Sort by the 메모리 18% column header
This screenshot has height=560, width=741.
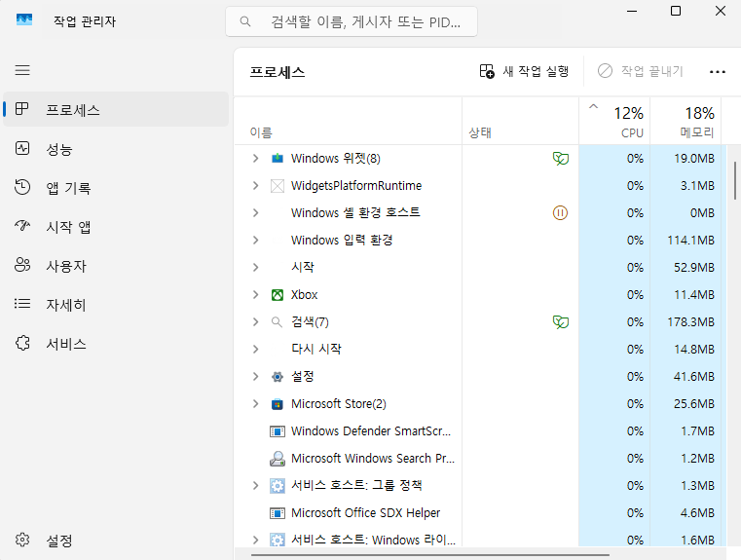[685, 121]
